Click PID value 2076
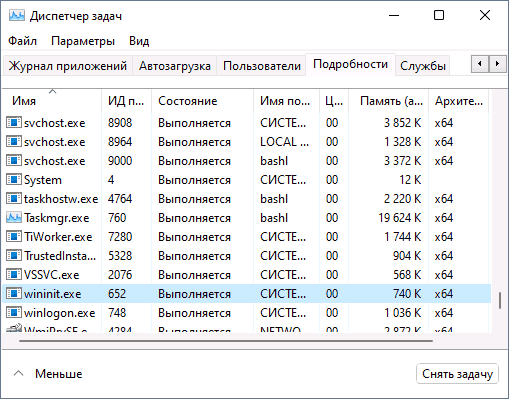This screenshot has height=399, width=509. (120, 275)
